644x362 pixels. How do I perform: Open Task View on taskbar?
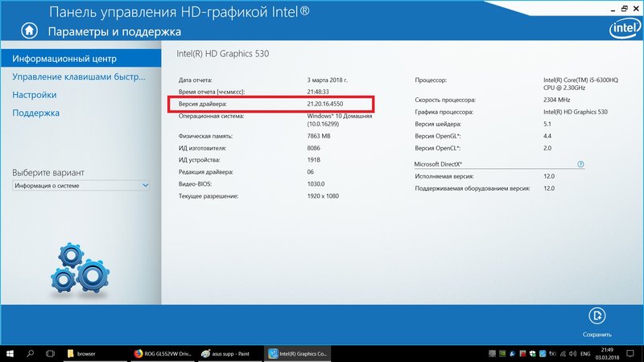[50, 354]
